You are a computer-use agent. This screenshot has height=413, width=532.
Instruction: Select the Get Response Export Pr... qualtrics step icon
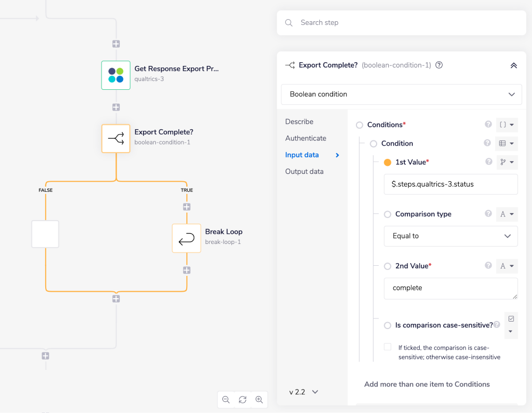tap(115, 75)
